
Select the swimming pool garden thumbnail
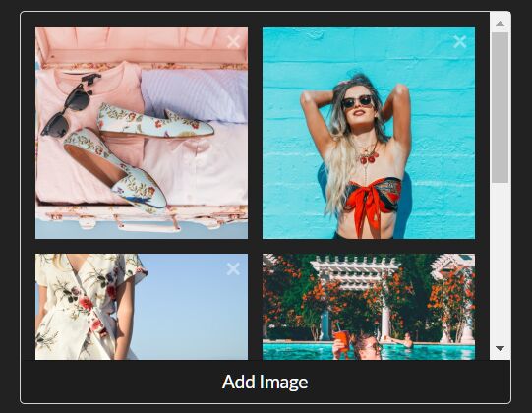pyautogui.click(x=369, y=307)
